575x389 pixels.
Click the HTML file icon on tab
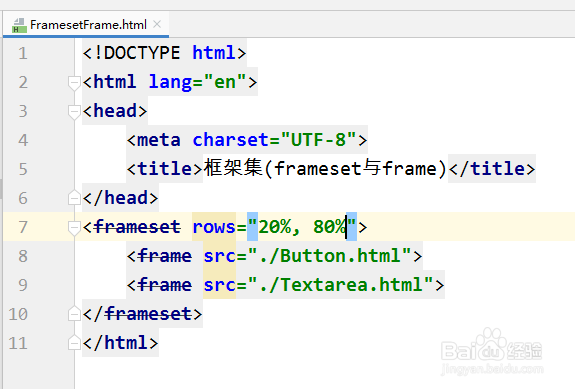pyautogui.click(x=19, y=26)
